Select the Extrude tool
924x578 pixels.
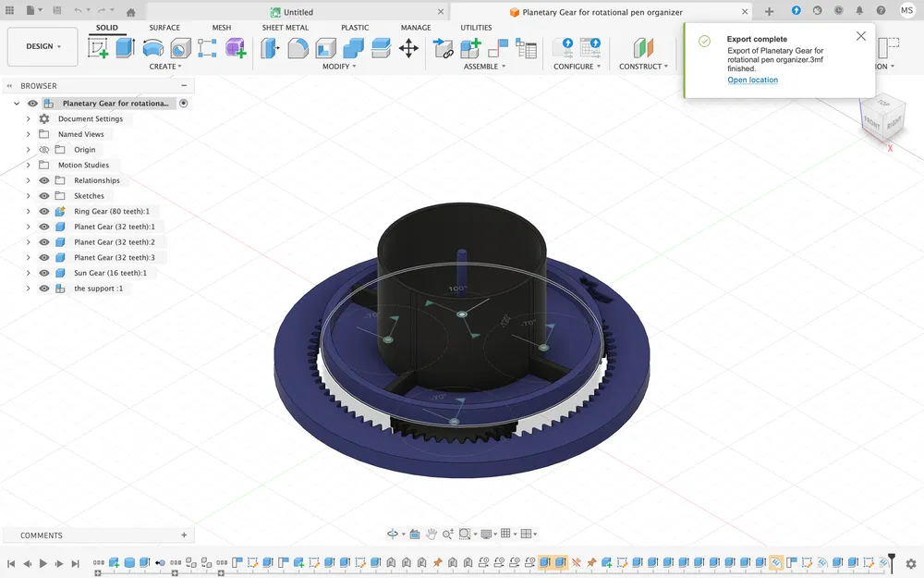[125, 48]
